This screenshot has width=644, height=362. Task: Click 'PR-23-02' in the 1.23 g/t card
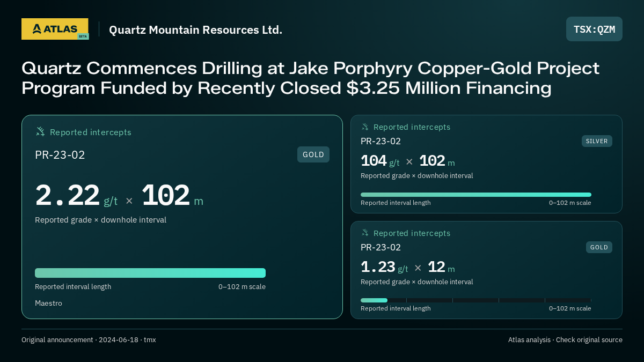pyautogui.click(x=380, y=247)
